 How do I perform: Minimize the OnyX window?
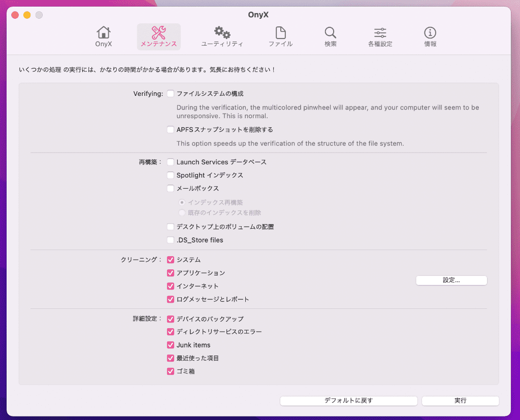[27, 15]
